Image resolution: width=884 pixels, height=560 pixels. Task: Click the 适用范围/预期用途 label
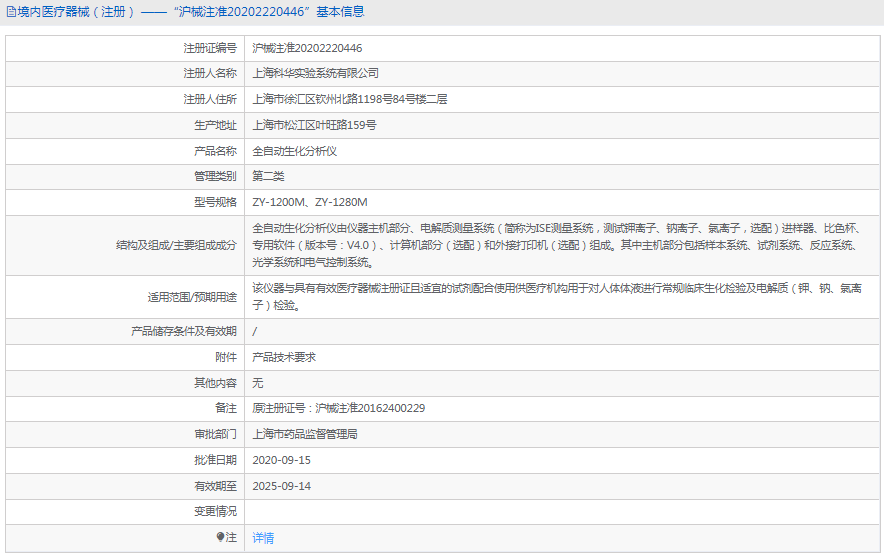click(x=192, y=297)
